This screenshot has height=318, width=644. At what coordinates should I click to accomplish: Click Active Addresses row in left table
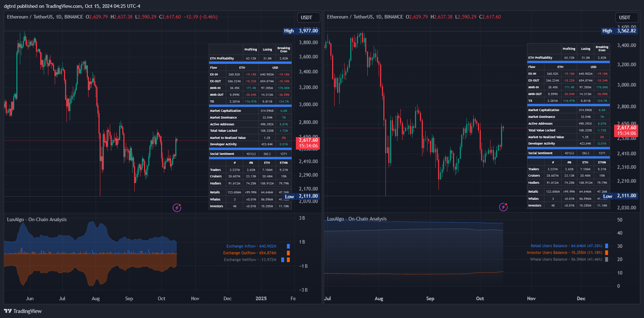pos(250,124)
